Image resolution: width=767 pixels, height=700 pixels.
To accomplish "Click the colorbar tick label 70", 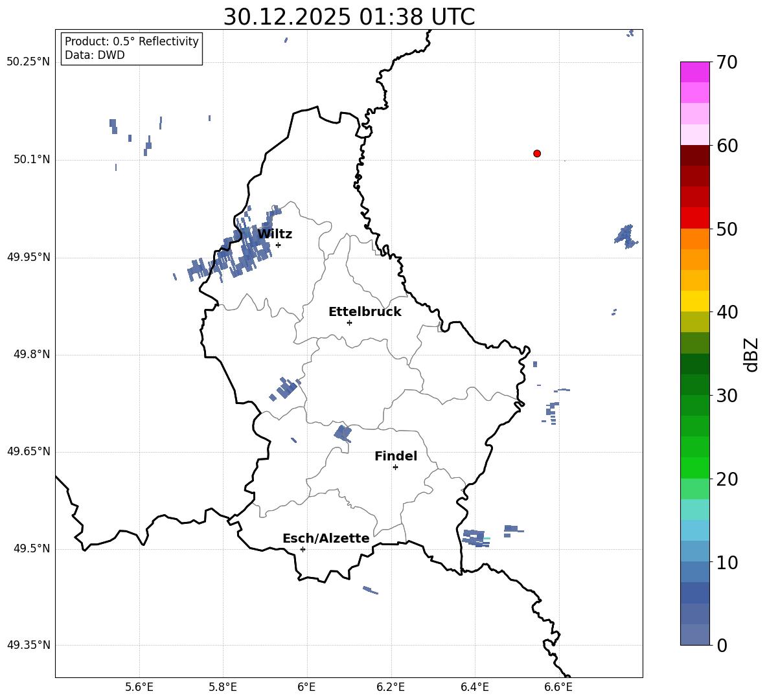I will 727,62.
